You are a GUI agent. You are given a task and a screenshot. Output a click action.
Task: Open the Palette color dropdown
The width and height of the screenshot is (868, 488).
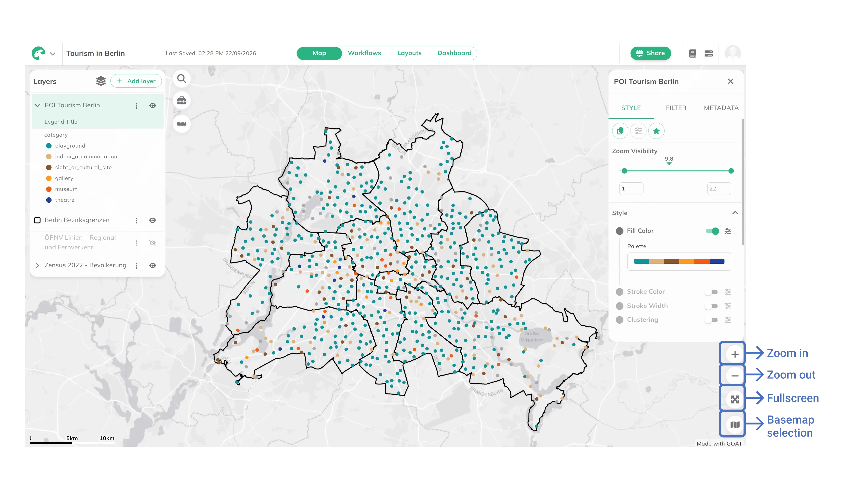coord(679,261)
